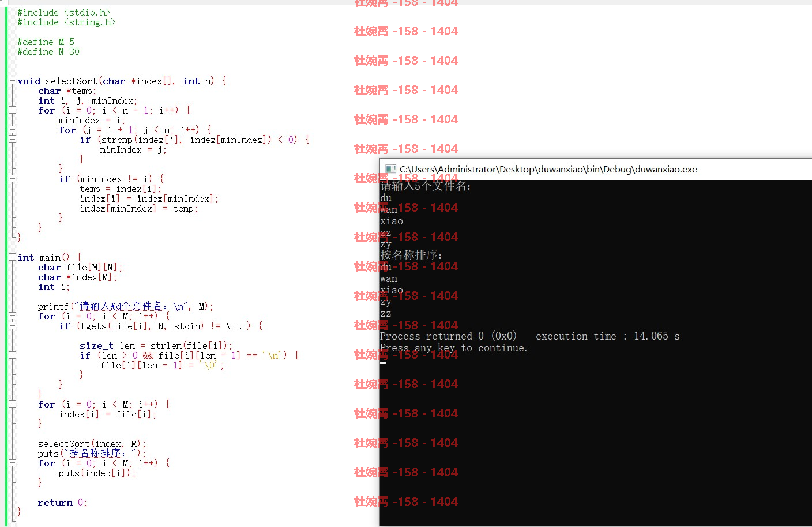Collapse the for loop assigning index[i] = file[i]
This screenshot has height=527, width=812.
click(x=12, y=404)
